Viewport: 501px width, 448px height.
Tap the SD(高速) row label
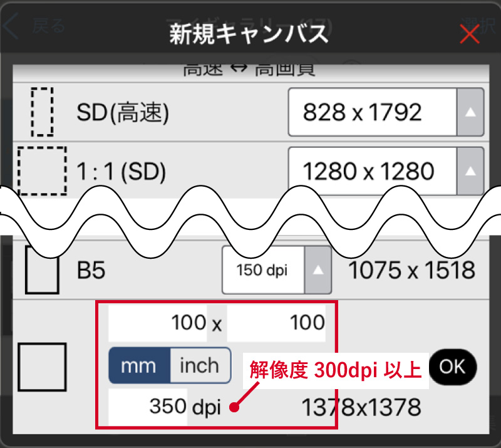click(123, 113)
